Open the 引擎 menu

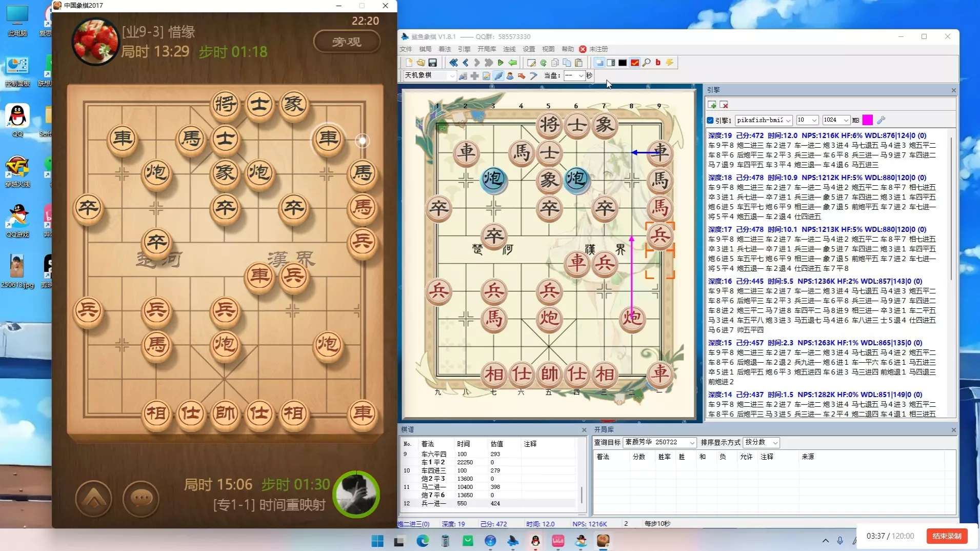pyautogui.click(x=464, y=49)
